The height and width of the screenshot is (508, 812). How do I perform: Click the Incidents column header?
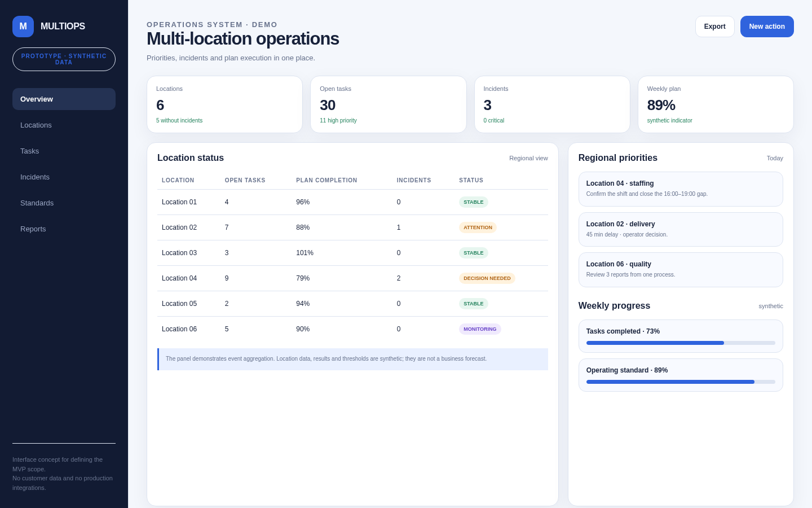click(414, 181)
